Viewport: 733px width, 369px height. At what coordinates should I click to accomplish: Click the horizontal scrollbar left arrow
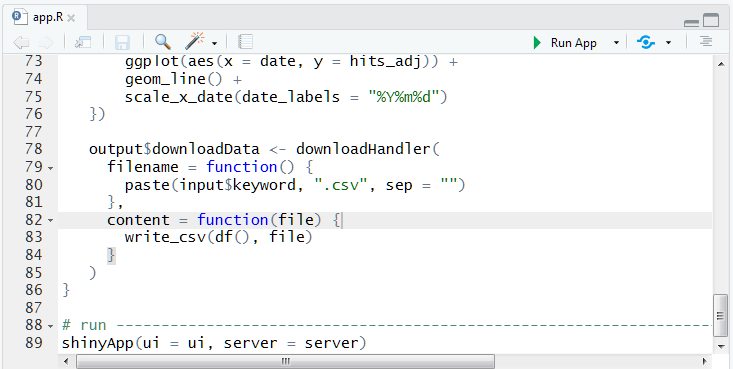66,361
